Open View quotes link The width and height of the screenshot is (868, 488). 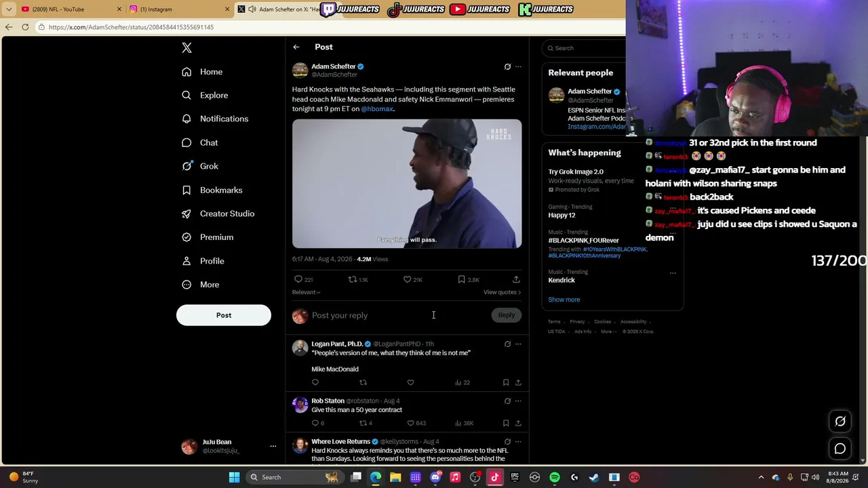[502, 292]
